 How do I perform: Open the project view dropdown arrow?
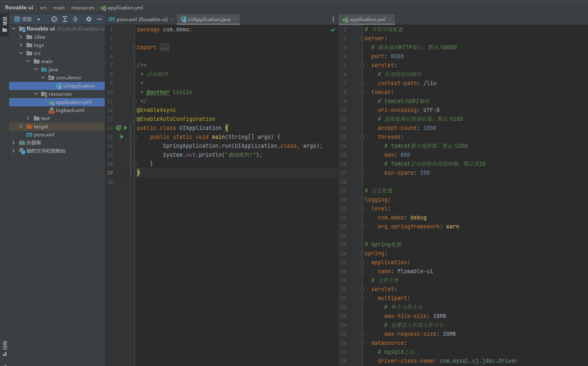tap(39, 20)
